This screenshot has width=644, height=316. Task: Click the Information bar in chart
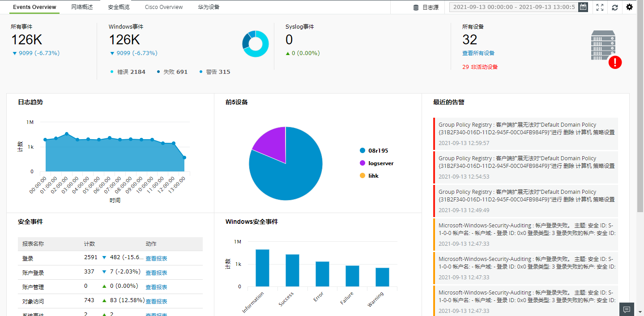(262, 268)
